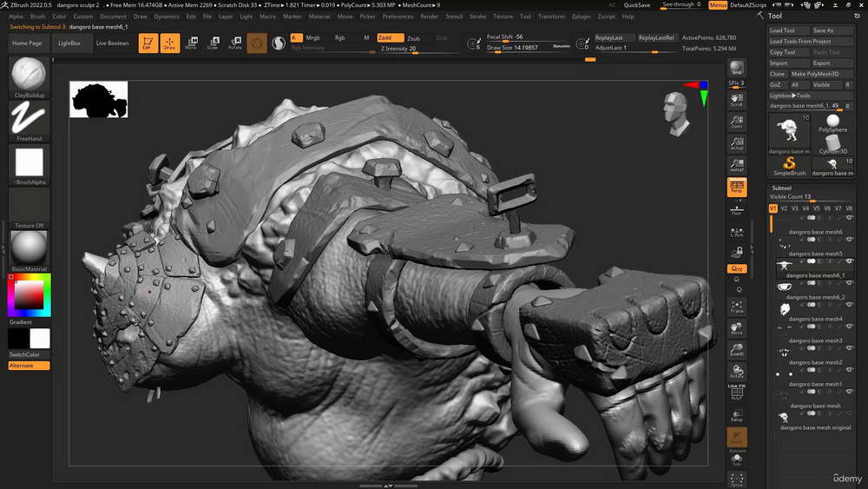Toggle the Mrgb mode

312,37
